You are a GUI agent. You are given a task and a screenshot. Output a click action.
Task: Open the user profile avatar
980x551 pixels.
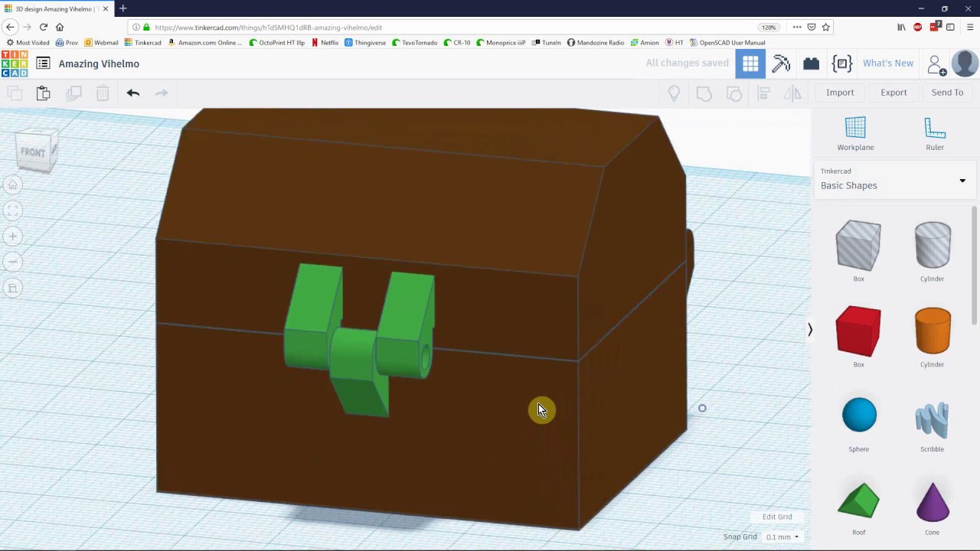(x=965, y=64)
